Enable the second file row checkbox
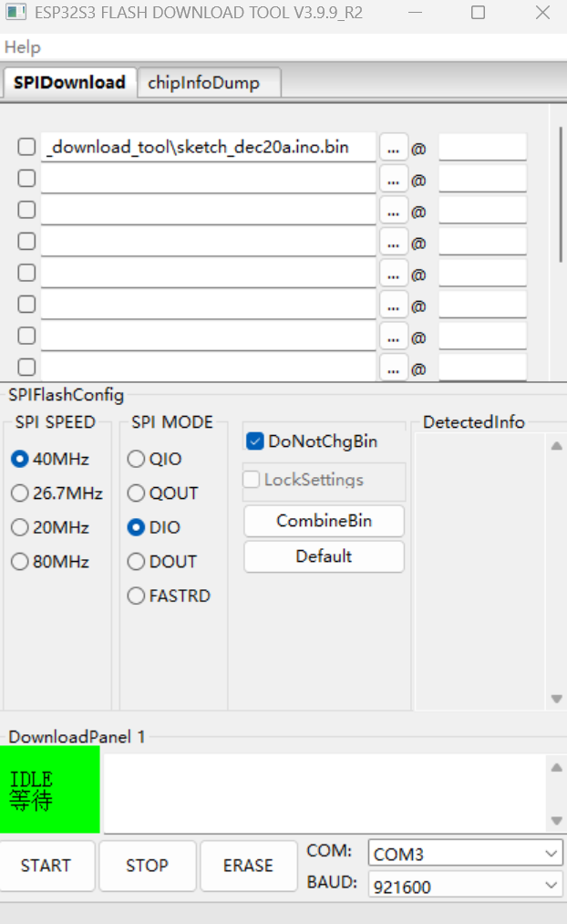 coord(26,178)
